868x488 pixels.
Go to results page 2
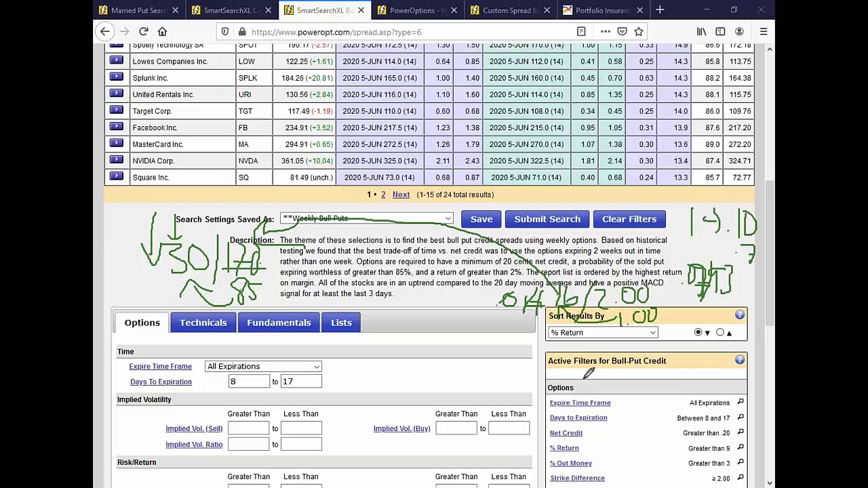(383, 195)
